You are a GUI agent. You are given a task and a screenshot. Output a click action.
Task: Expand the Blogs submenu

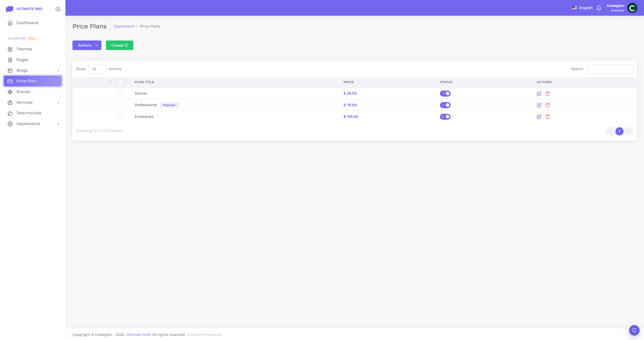click(33, 71)
